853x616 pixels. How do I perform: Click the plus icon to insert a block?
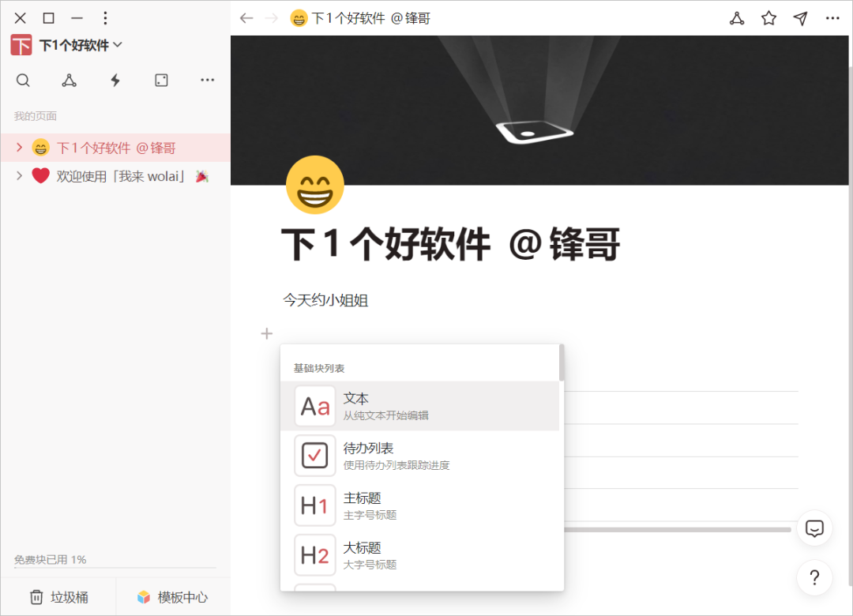tap(266, 333)
